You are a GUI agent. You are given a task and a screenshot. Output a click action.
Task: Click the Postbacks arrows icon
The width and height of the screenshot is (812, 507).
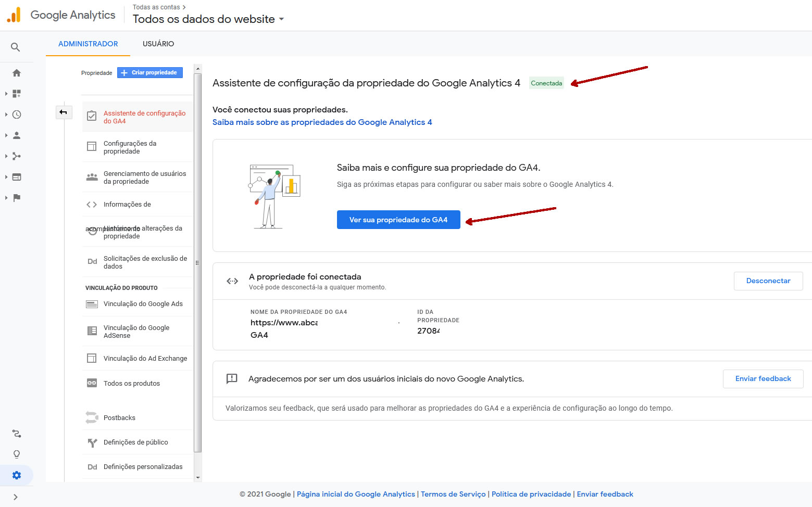92,417
